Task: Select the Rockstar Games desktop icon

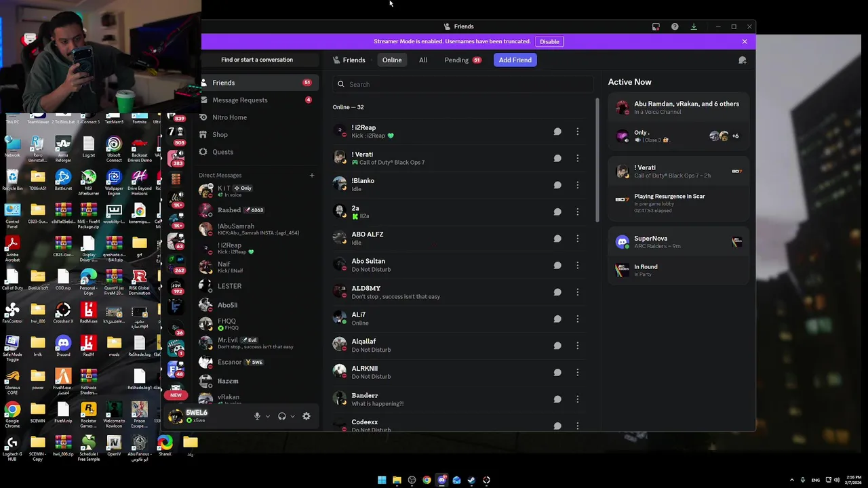Action: coord(88,413)
